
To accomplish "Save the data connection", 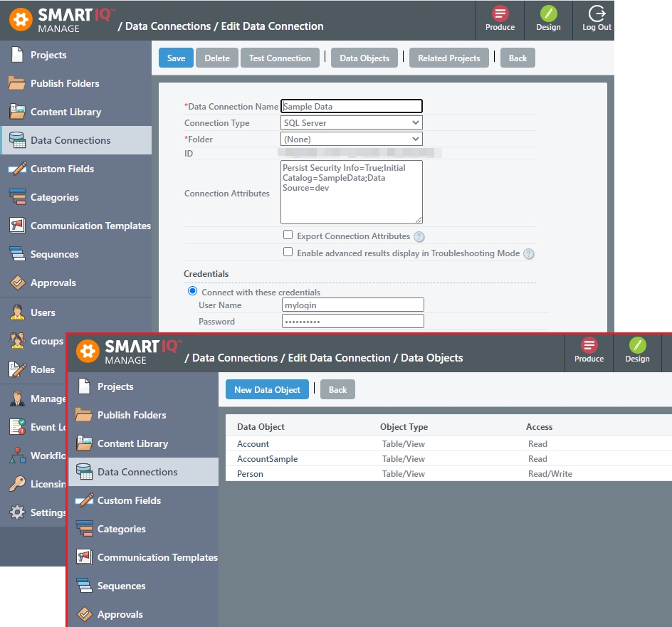I will pyautogui.click(x=176, y=58).
